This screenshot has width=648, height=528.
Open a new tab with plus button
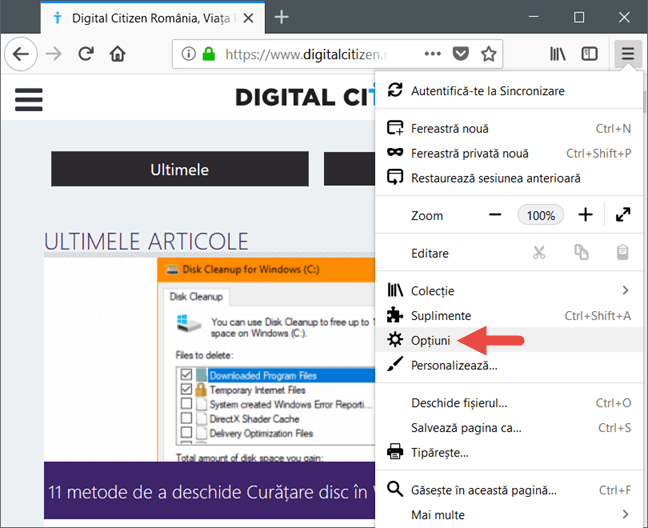coord(282,17)
